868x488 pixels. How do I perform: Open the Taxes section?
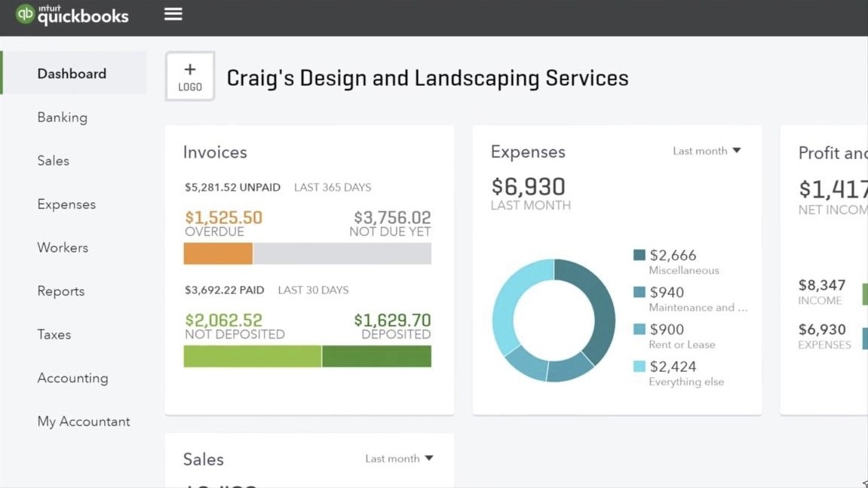click(x=54, y=334)
